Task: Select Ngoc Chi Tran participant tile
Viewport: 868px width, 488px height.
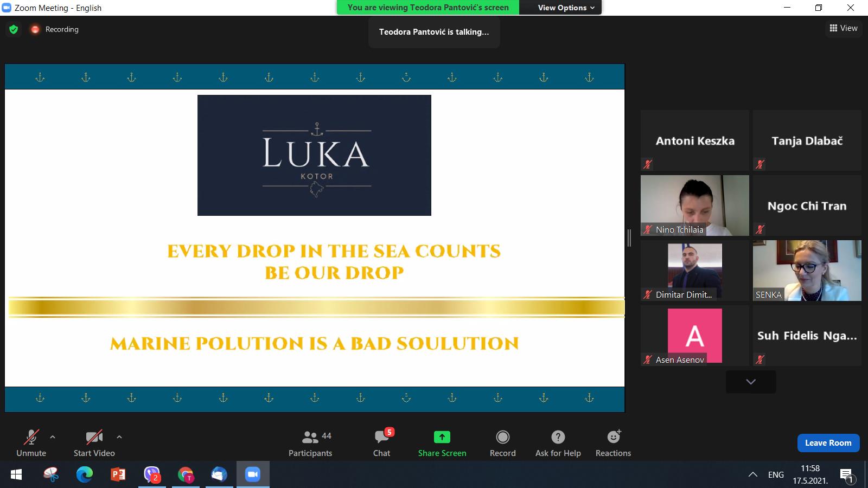Action: click(x=807, y=206)
